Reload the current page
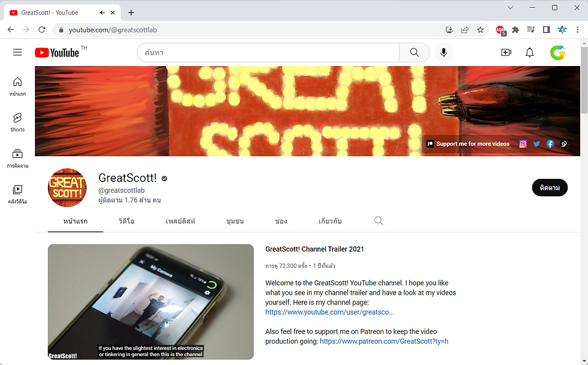The image size is (588, 365). point(42,29)
